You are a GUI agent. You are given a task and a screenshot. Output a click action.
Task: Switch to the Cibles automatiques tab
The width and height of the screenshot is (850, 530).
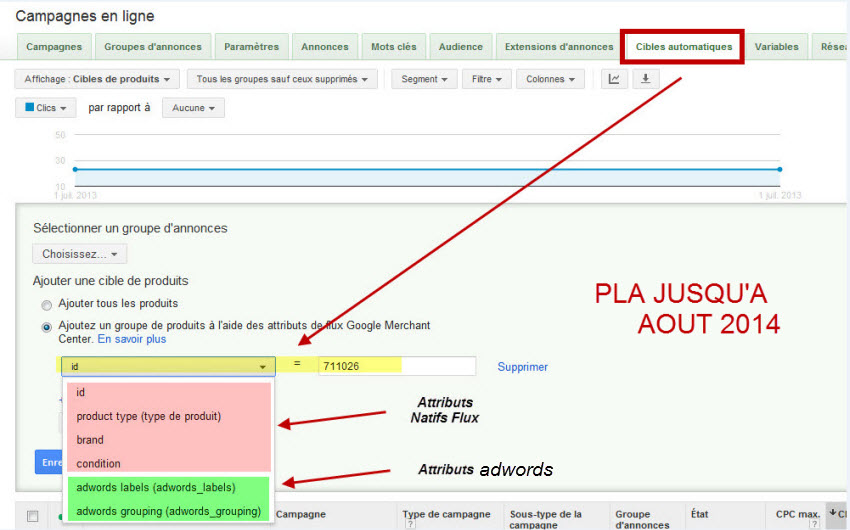pyautogui.click(x=684, y=47)
